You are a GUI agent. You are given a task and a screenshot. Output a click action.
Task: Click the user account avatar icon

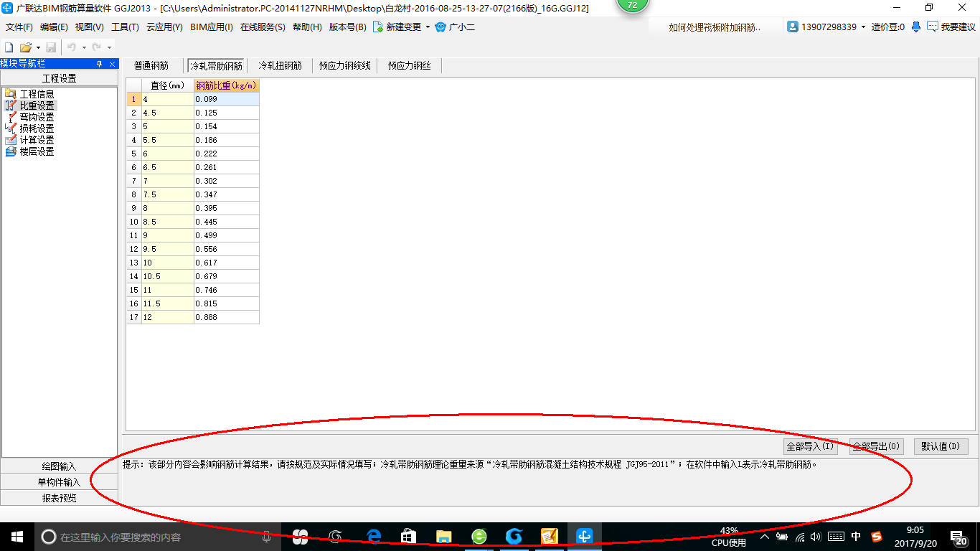pos(793,27)
